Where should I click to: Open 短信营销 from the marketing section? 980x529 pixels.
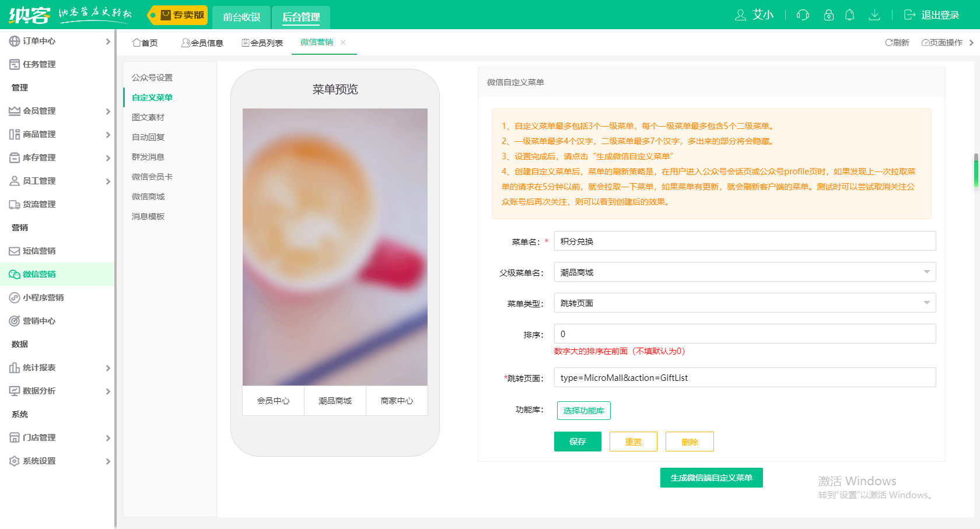pos(37,251)
